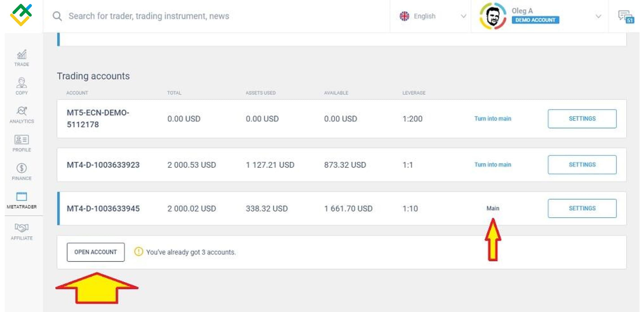Turn MT4-D-1003633923 account into main
Screen dimensions: 644x312
coord(492,165)
